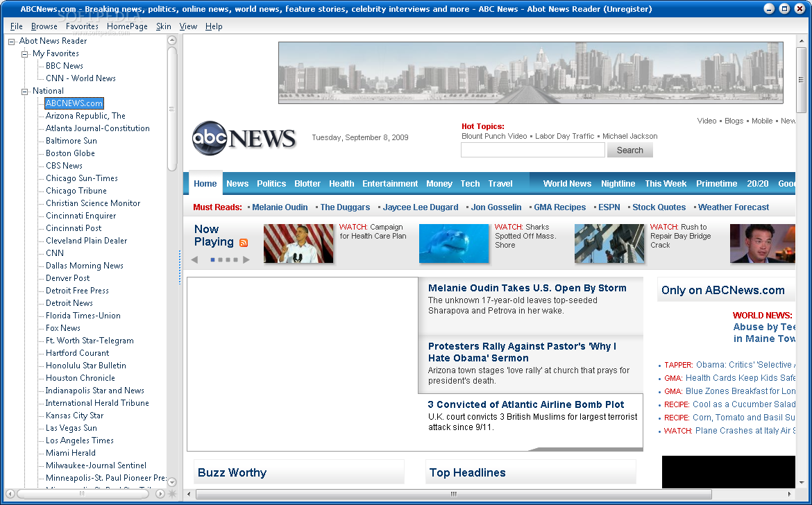Open the Travel tab
Viewport: 812px width, 505px height.
pyautogui.click(x=500, y=184)
